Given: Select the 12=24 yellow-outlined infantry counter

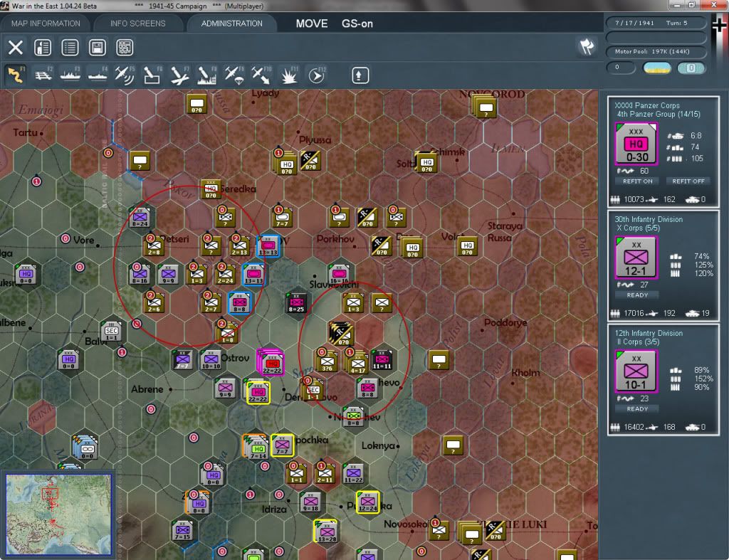Looking at the screenshot, I should (x=368, y=503).
